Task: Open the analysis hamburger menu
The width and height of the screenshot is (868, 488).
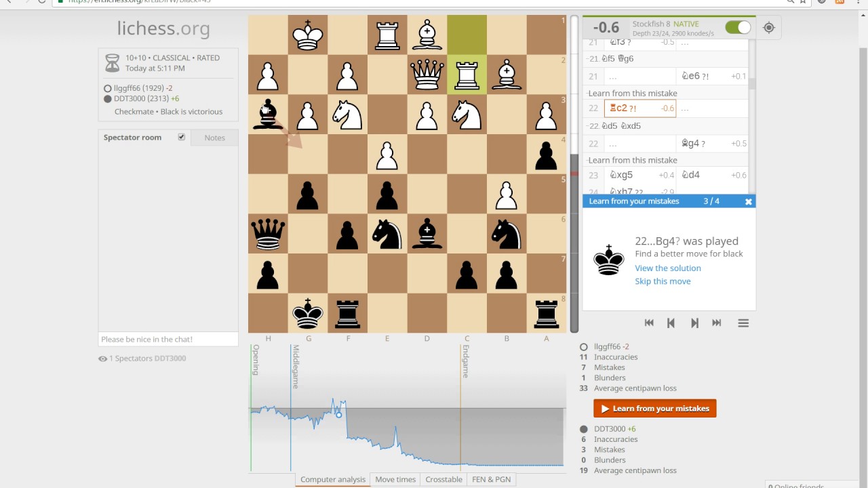Action: (x=743, y=323)
